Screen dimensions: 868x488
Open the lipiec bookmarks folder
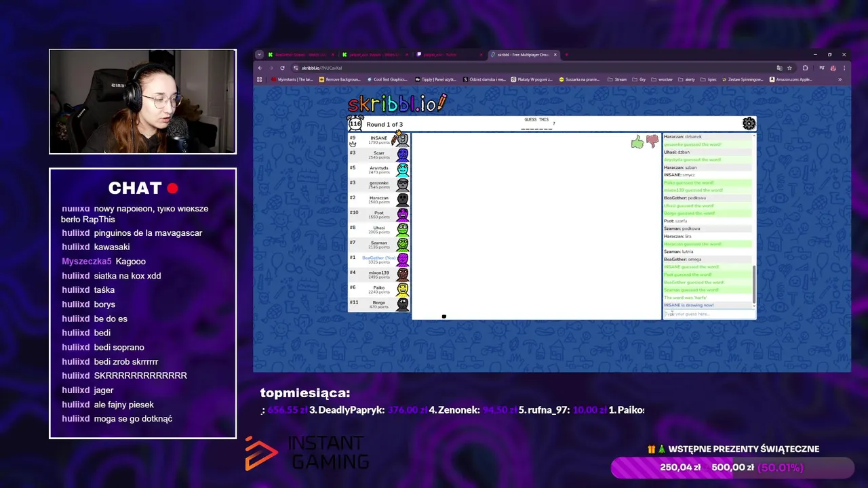[x=709, y=79]
